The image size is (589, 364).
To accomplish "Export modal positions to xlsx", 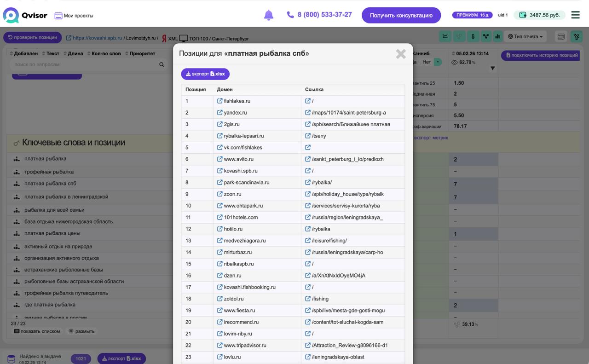I will pyautogui.click(x=205, y=74).
